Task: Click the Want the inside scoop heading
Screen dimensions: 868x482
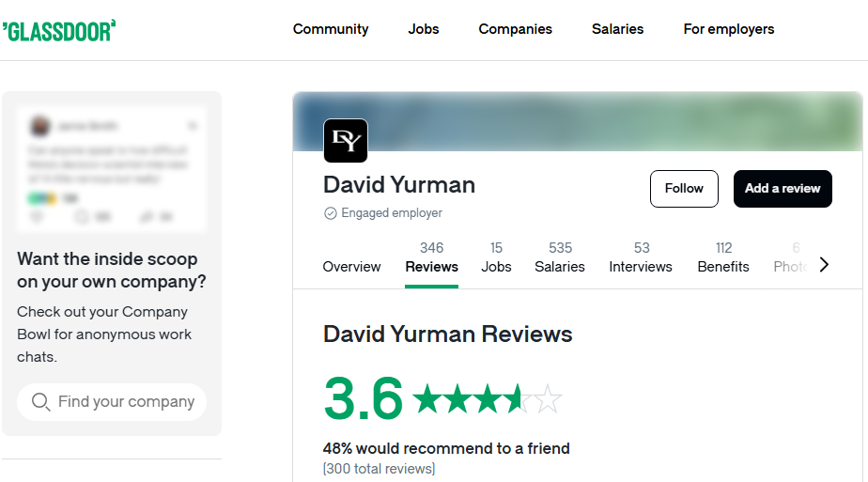Action: pyautogui.click(x=112, y=270)
